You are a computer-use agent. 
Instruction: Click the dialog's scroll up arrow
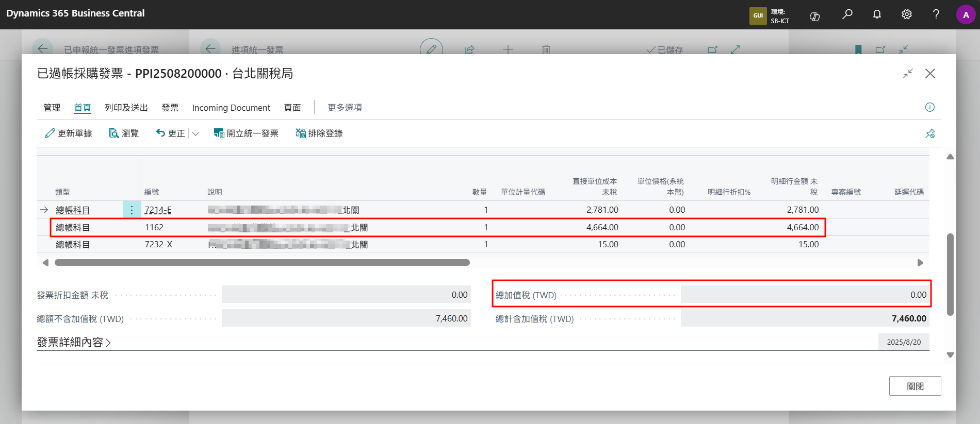coord(950,157)
